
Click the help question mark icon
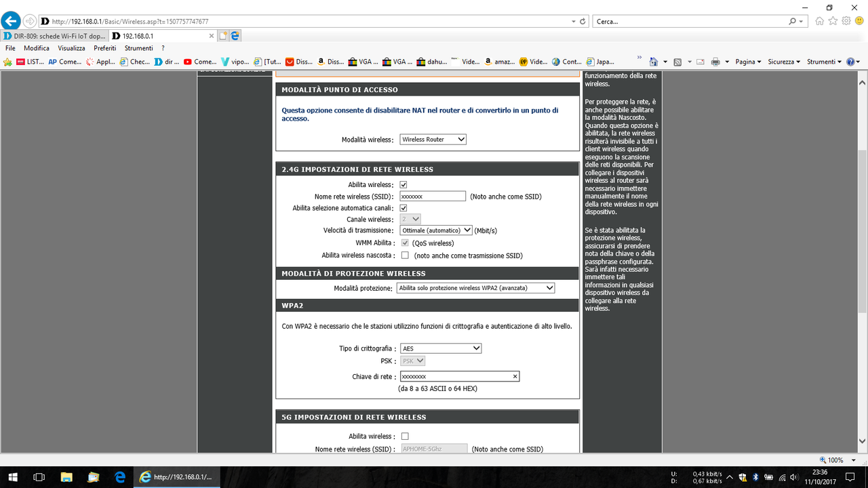[x=849, y=62]
